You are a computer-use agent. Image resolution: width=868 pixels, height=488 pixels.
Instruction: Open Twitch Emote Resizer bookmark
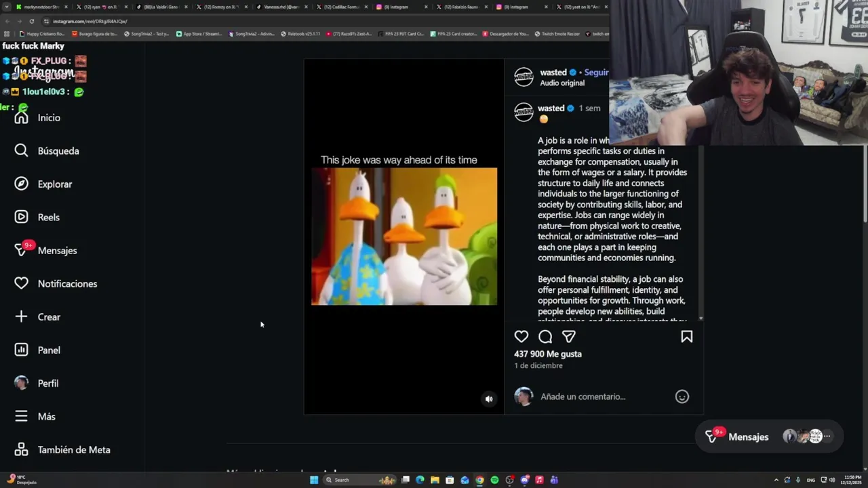coord(557,33)
